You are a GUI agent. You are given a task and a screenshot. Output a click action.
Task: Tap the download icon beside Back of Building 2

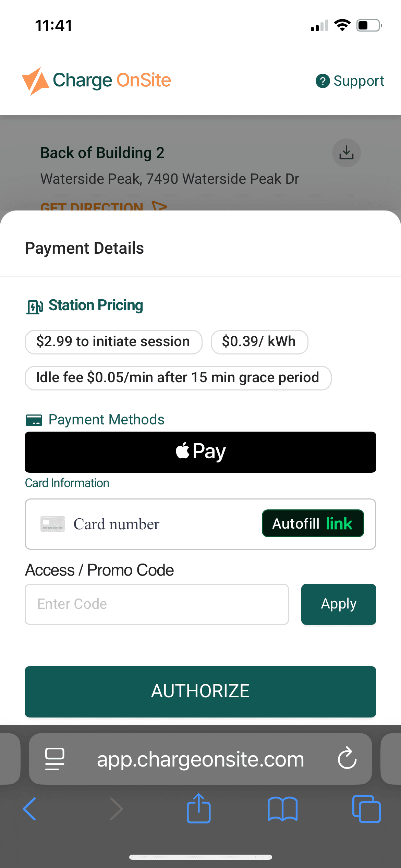[346, 153]
